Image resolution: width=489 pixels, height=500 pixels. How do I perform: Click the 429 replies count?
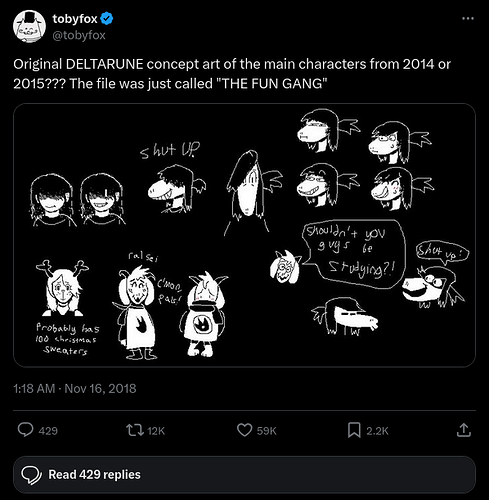(x=48, y=431)
